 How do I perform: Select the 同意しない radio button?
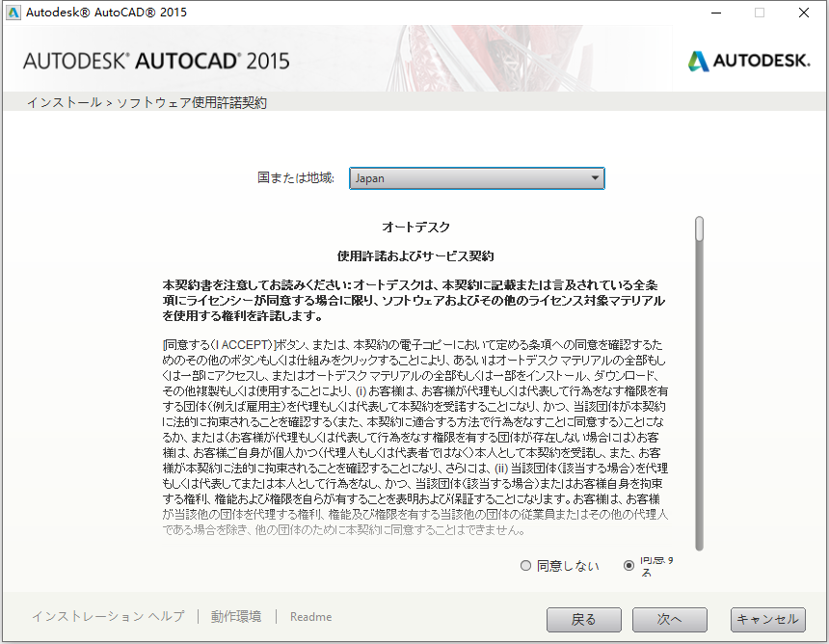525,566
